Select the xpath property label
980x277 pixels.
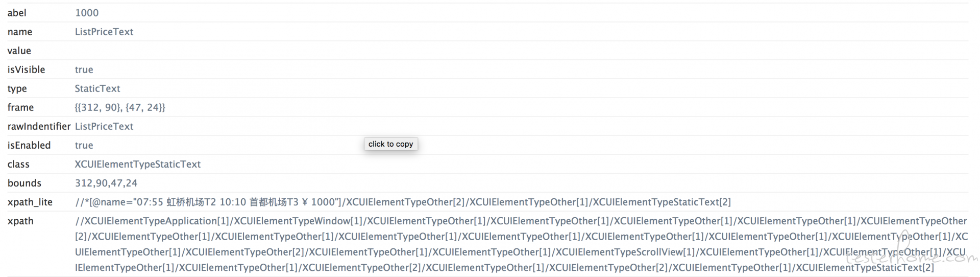click(20, 221)
